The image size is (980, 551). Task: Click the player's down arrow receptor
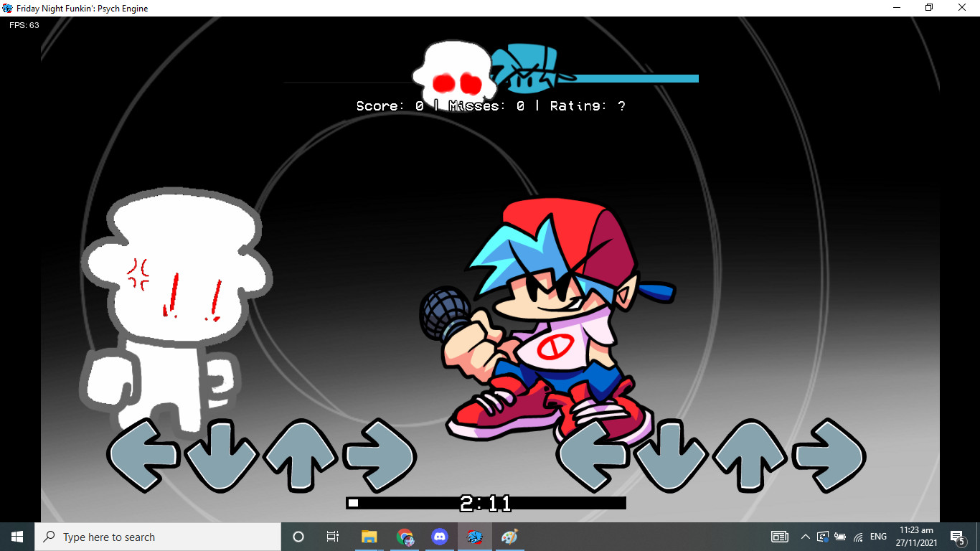672,455
